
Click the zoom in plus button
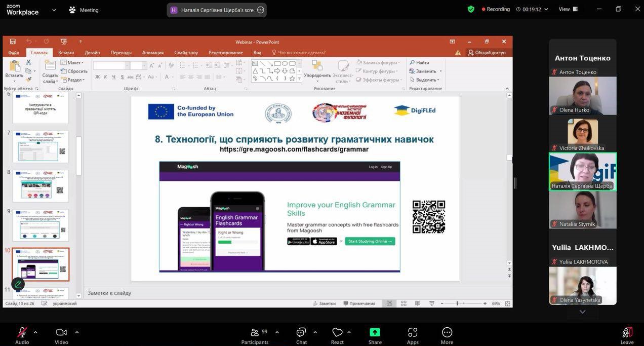485,303
